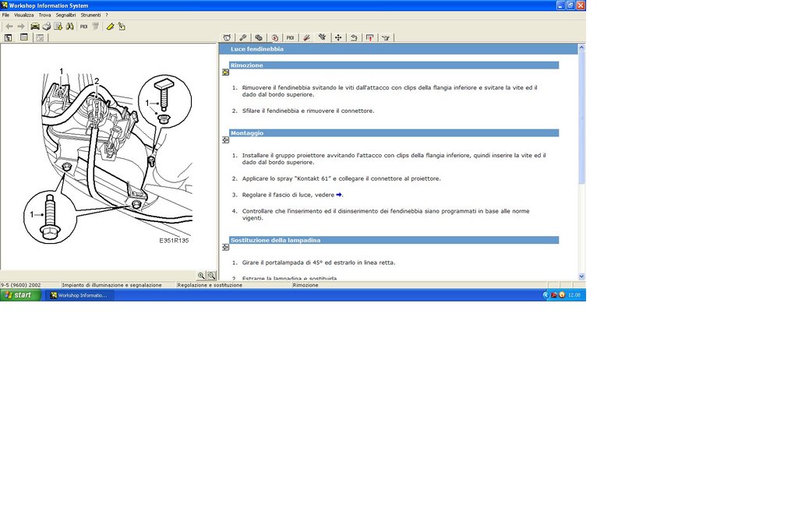798x532 pixels.
Task: Click the wrench icon in document toolbar
Action: 243,37
